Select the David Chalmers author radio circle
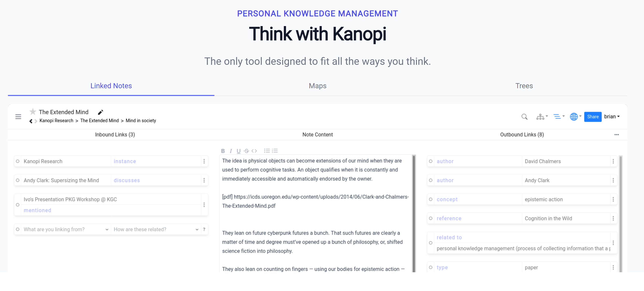644x291 pixels. pos(430,161)
